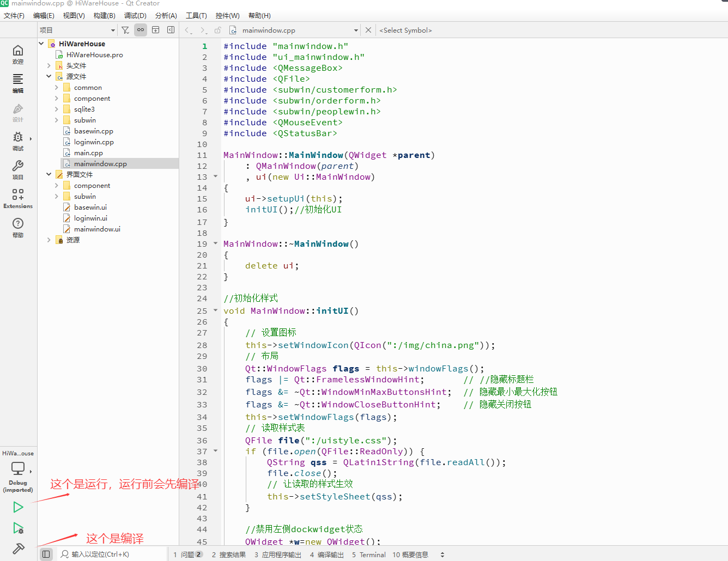Expand the 资源 resources node

coord(49,240)
